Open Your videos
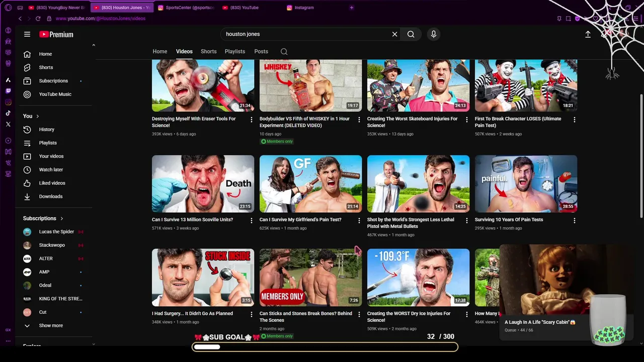Screen dimensions: 644x362 tap(56, 156)
